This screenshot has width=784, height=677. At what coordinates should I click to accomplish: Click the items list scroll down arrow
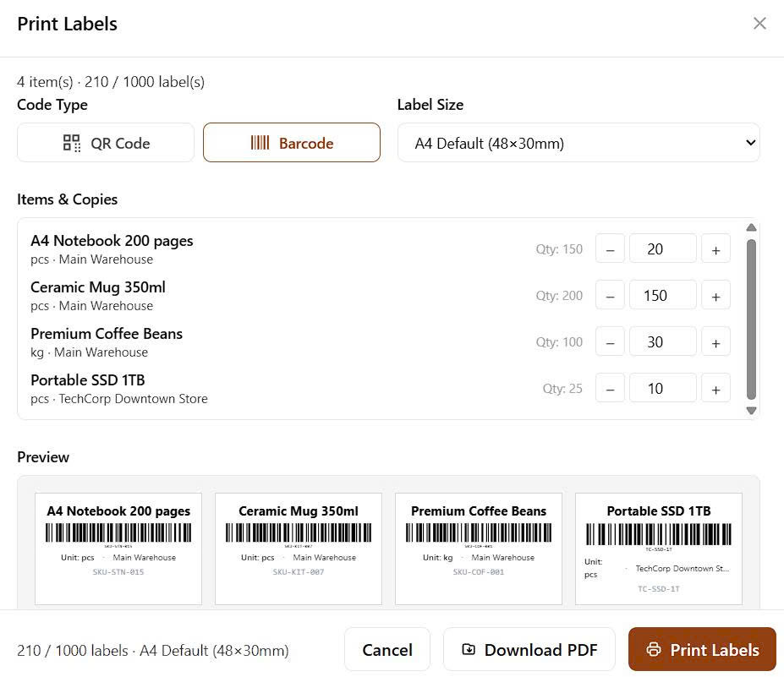751,411
